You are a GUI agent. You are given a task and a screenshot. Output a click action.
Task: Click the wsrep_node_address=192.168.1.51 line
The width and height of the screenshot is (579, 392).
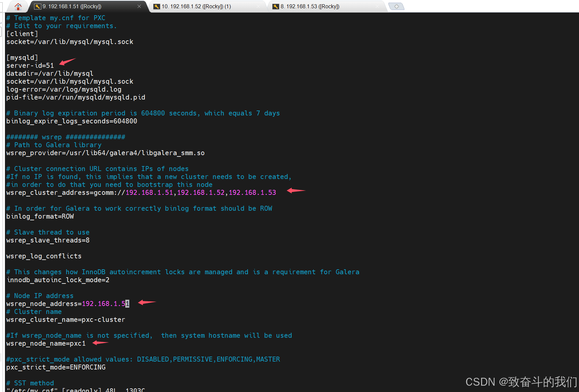pos(68,304)
